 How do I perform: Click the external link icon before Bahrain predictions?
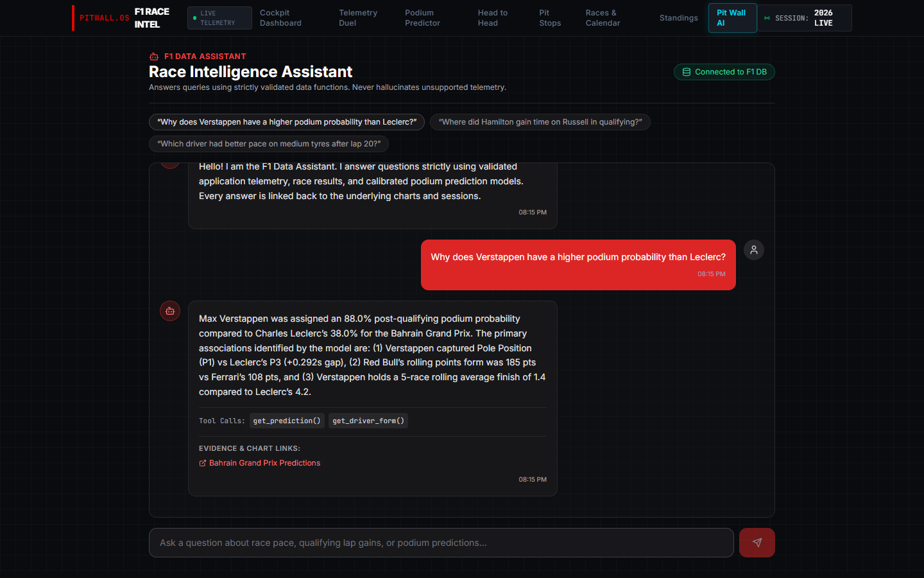point(203,463)
